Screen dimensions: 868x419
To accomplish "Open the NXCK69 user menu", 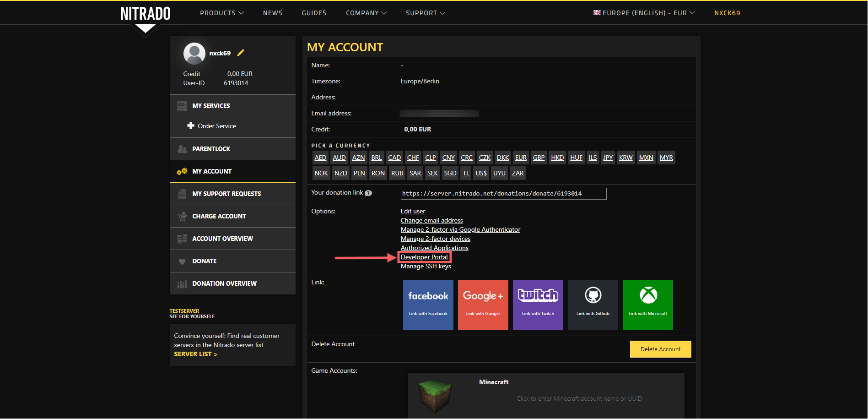I will [727, 13].
